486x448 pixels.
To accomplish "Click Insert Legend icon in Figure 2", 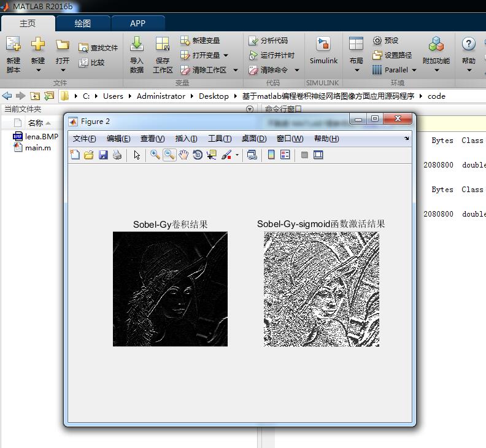I will coord(285,155).
